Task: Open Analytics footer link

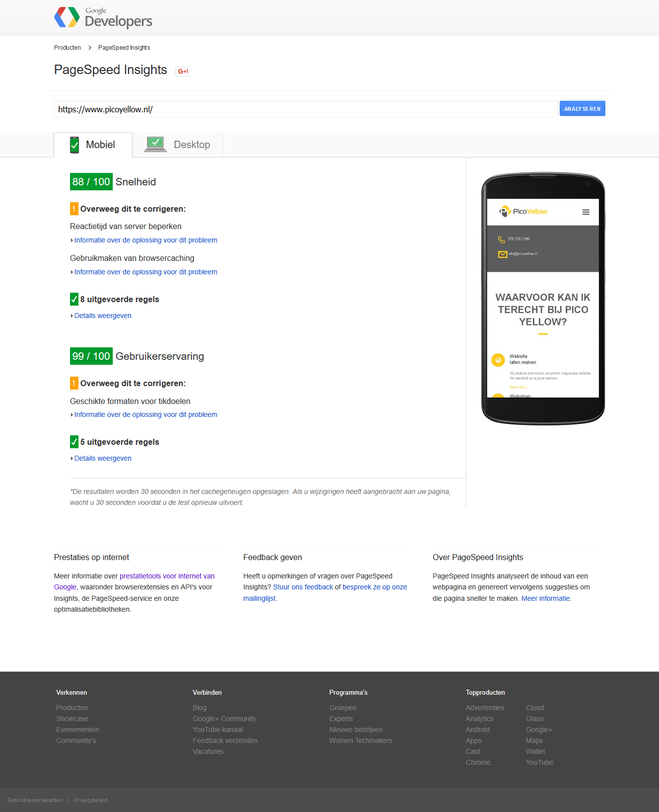Action: [x=480, y=719]
